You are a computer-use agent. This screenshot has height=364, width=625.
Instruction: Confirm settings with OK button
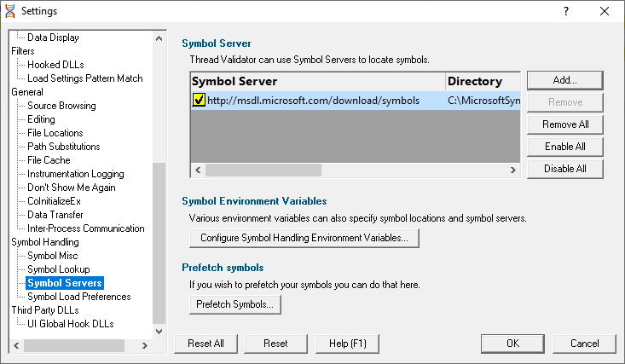(512, 344)
